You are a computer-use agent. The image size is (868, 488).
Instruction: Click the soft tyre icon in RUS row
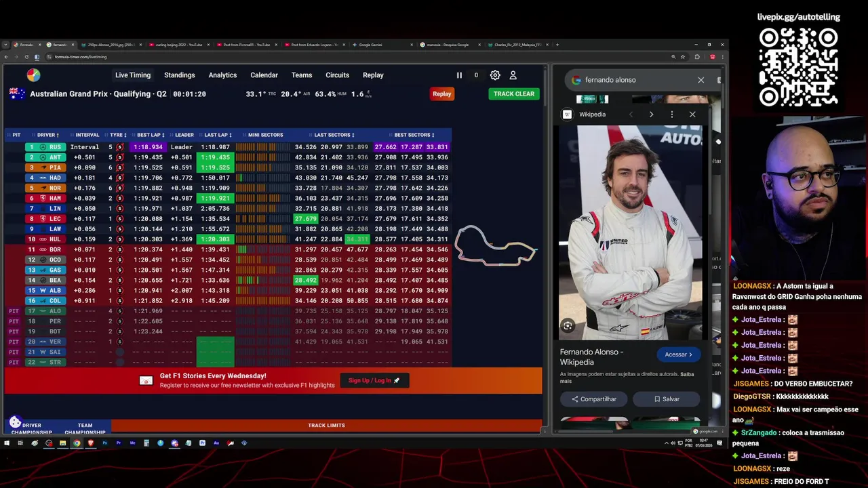point(120,147)
